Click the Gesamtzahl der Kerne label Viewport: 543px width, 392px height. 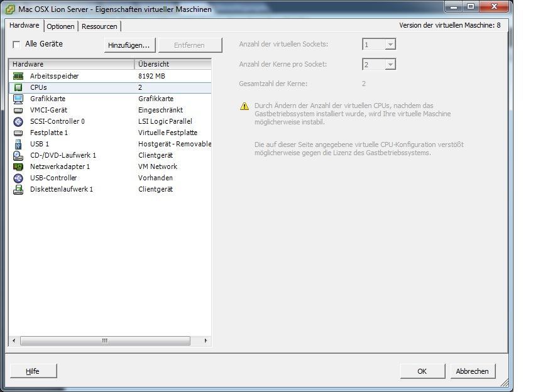(x=273, y=84)
